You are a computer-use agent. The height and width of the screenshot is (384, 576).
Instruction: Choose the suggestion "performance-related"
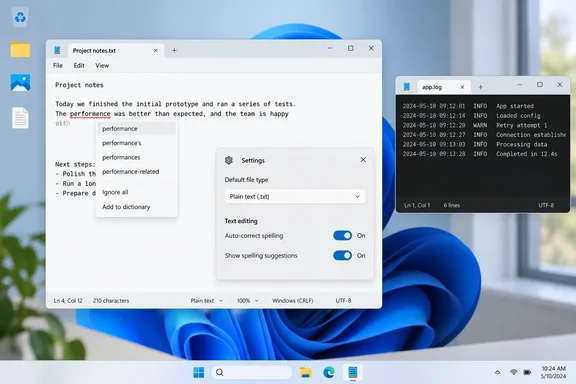pyautogui.click(x=136, y=172)
